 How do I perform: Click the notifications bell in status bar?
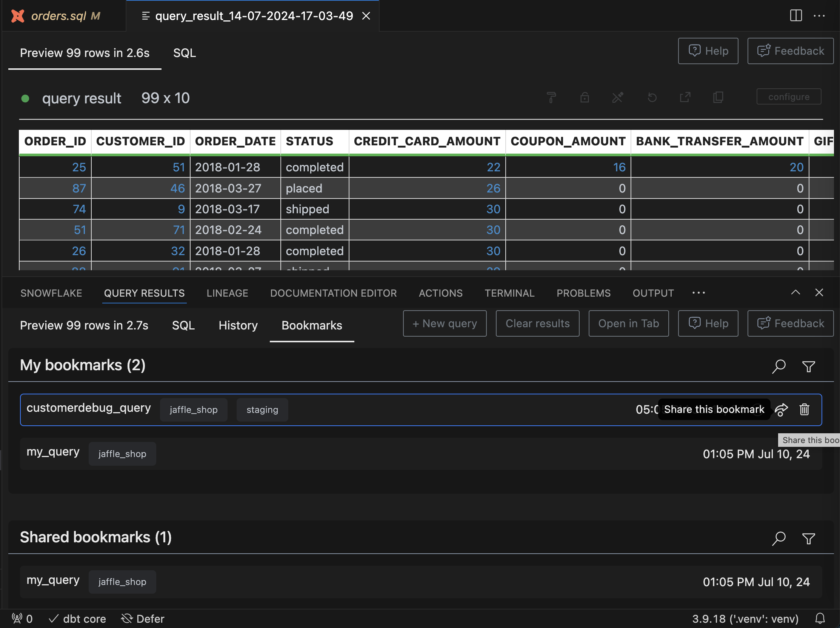(820, 619)
